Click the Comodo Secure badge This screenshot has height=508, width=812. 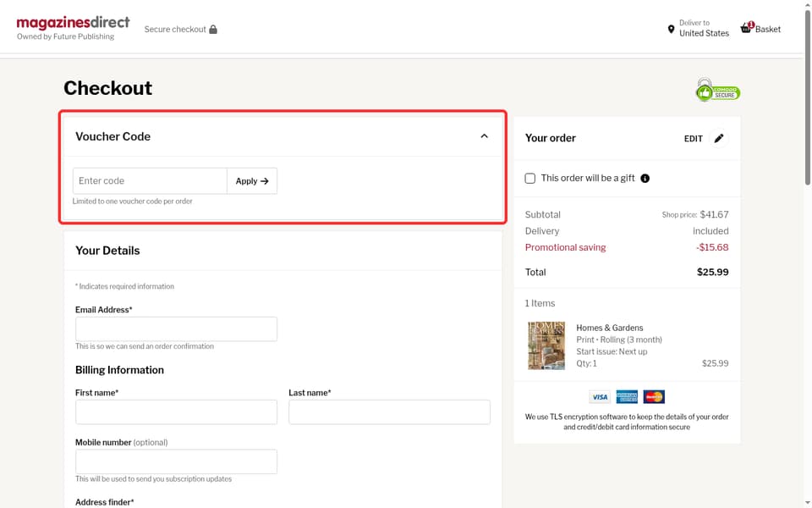718,91
